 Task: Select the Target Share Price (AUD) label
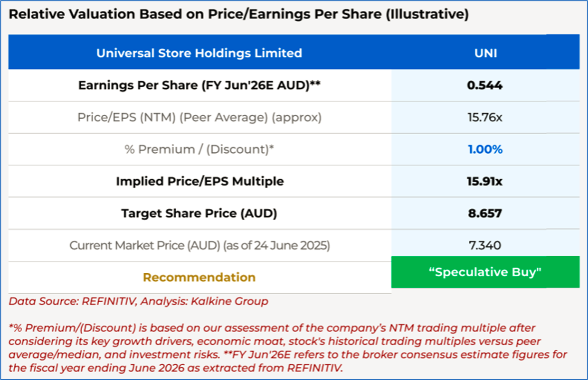pyautogui.click(x=199, y=213)
